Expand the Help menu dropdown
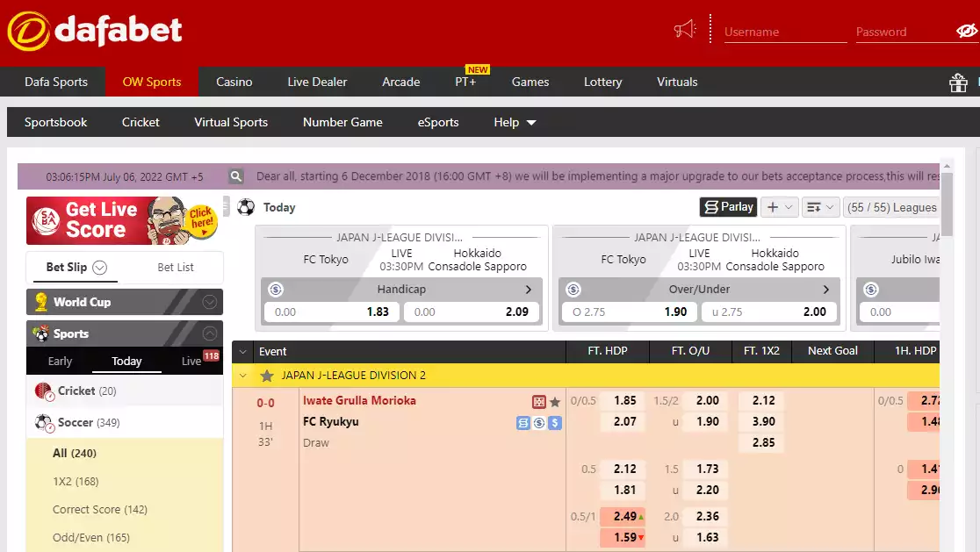Viewport: 980px width, 552px height. [514, 123]
